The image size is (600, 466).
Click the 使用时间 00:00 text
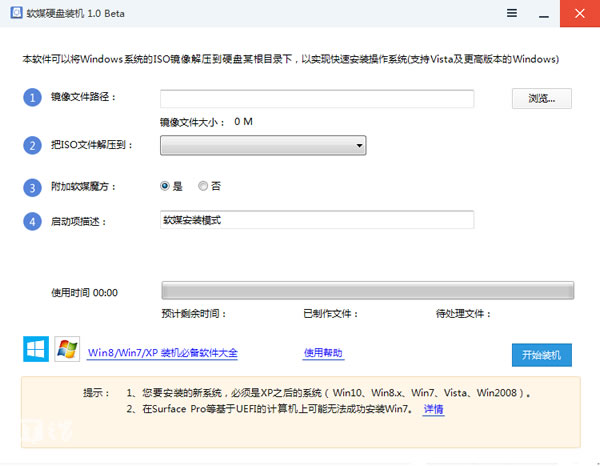point(85,293)
